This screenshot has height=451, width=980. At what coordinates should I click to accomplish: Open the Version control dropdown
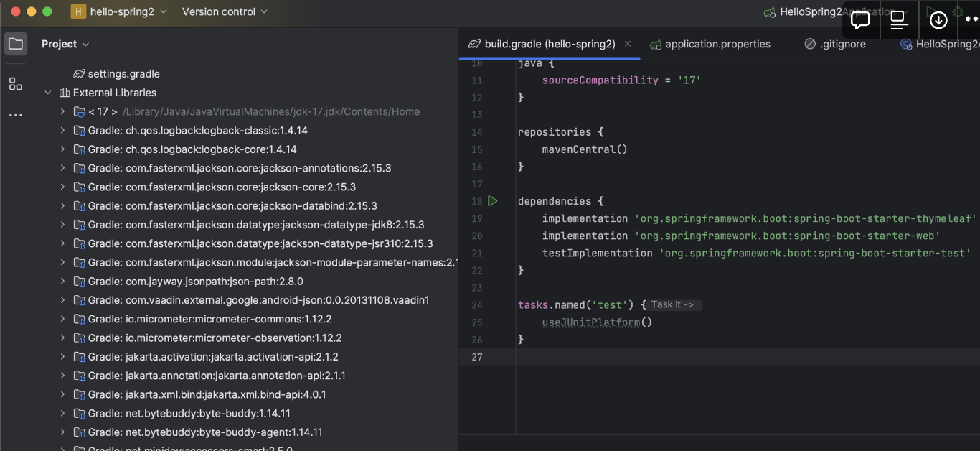click(225, 11)
